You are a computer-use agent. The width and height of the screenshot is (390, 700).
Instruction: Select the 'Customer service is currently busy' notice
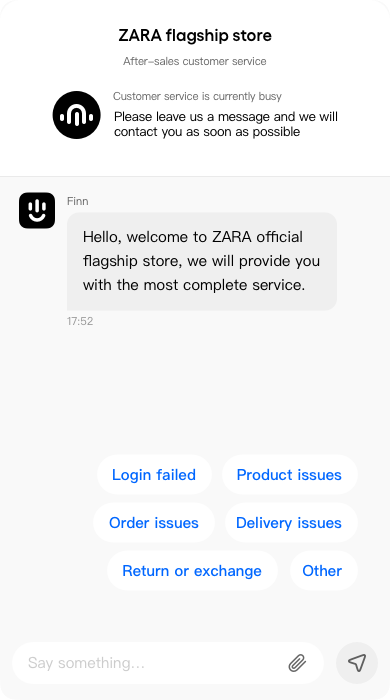[x=197, y=96]
